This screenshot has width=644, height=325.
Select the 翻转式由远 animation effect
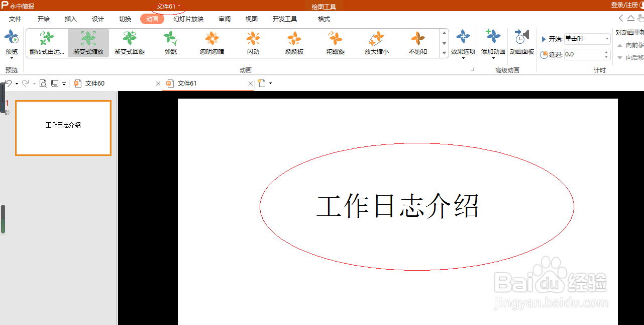pyautogui.click(x=47, y=43)
